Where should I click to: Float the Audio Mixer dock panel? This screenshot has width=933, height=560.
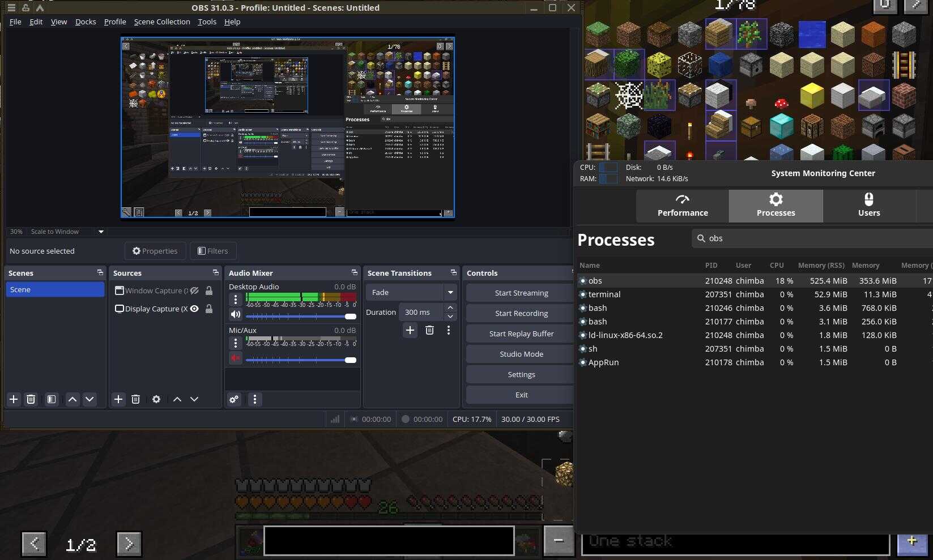pyautogui.click(x=355, y=272)
